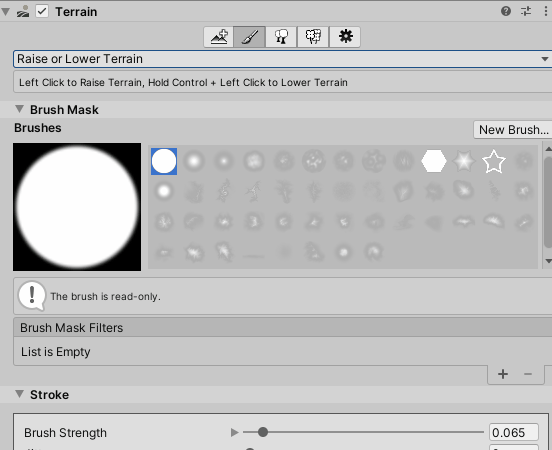
Task: Add a brush mask filter with plus
Action: (503, 374)
